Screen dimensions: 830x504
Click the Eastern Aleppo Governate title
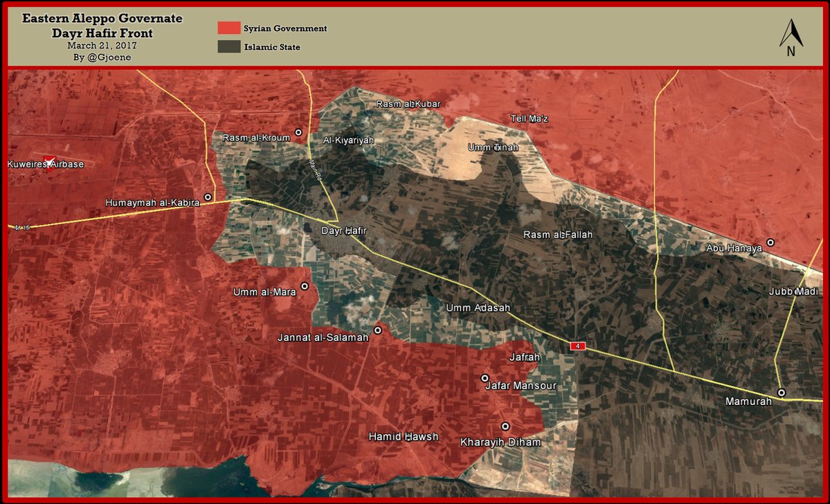pyautogui.click(x=102, y=19)
